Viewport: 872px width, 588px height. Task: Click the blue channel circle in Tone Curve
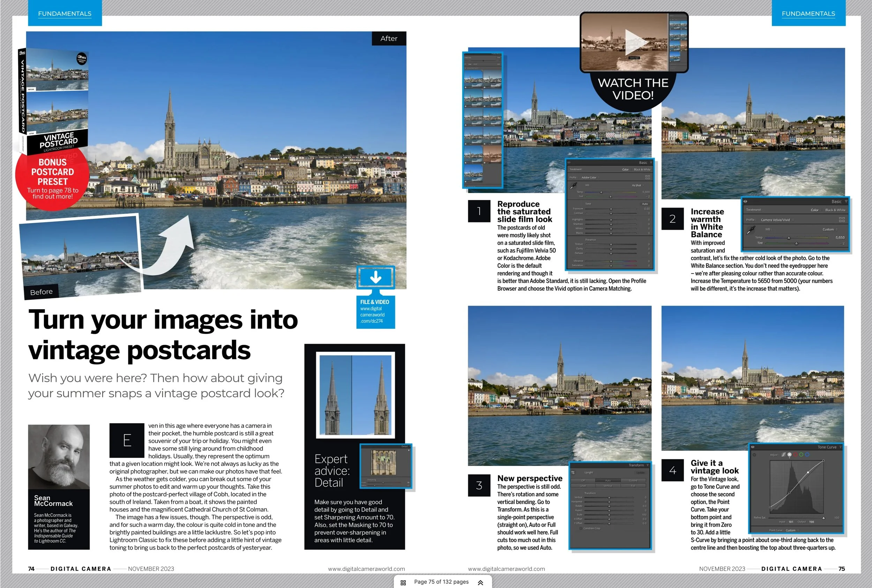point(807,455)
